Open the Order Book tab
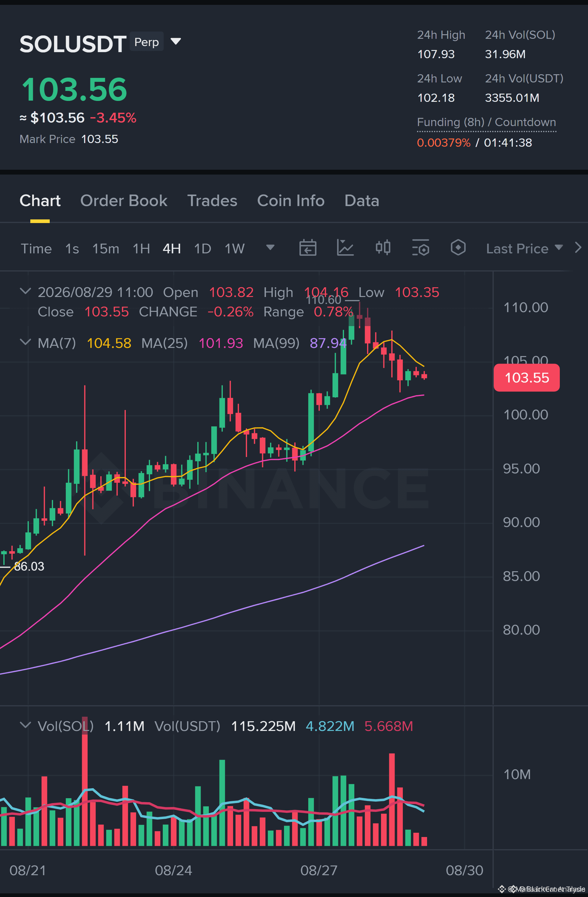 (x=124, y=201)
